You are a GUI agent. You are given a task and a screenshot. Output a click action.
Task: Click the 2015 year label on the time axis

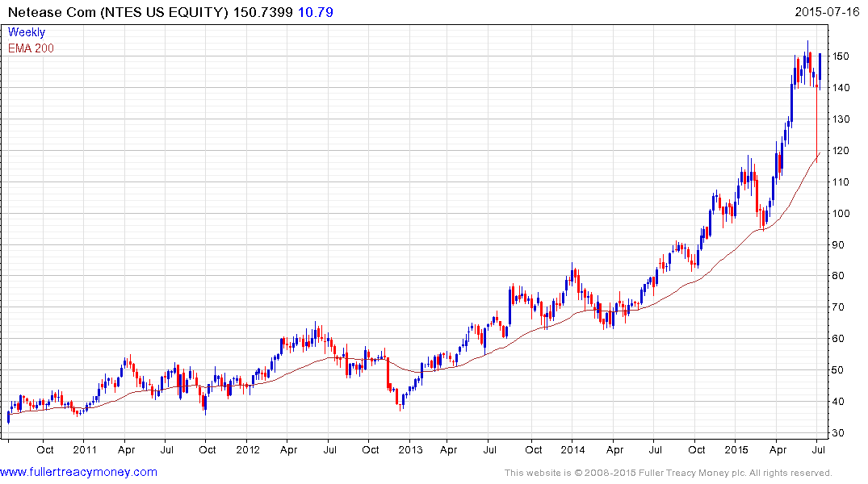click(x=736, y=449)
